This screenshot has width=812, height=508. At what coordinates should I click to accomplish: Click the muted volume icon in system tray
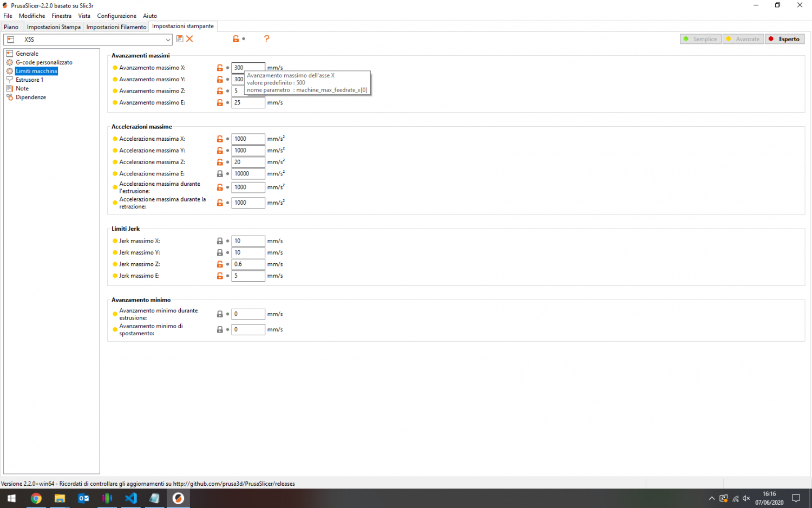pyautogui.click(x=746, y=498)
